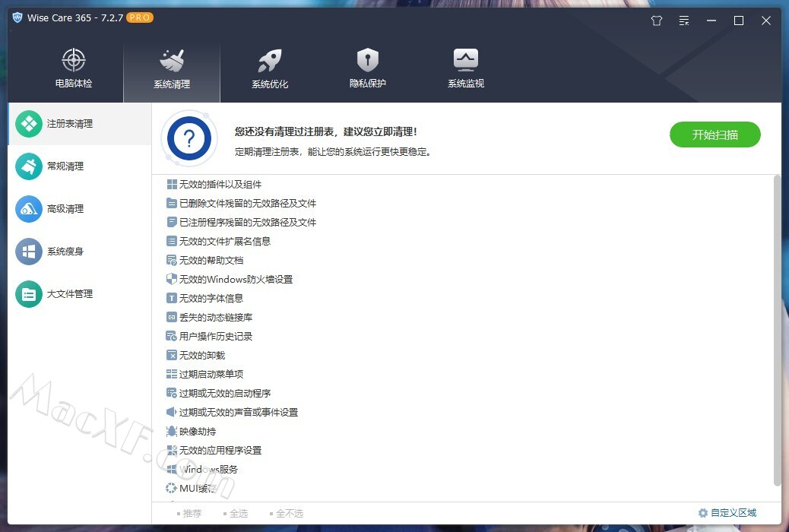The width and height of the screenshot is (789, 532).
Task: Click the bug icon beside 映像劫持
Action: point(172,432)
